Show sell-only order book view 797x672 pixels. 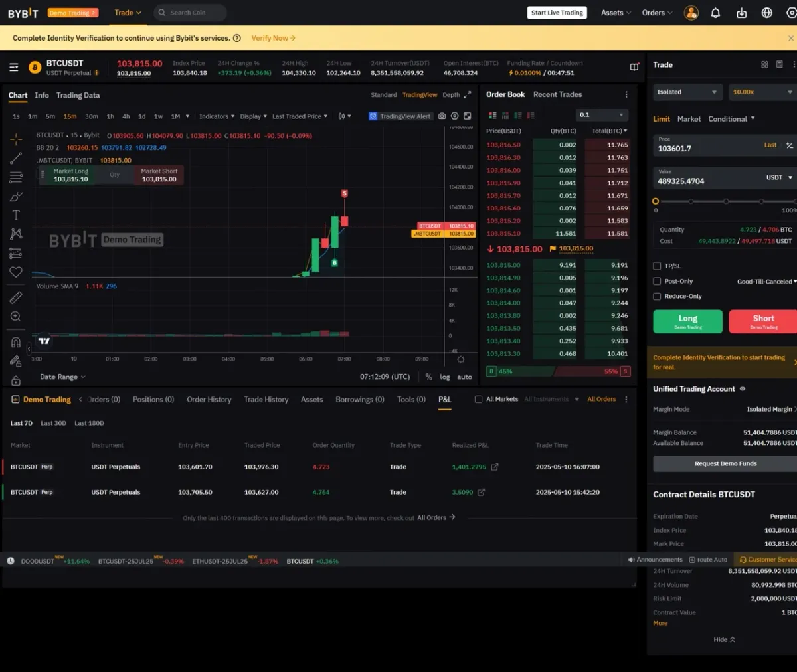530,115
